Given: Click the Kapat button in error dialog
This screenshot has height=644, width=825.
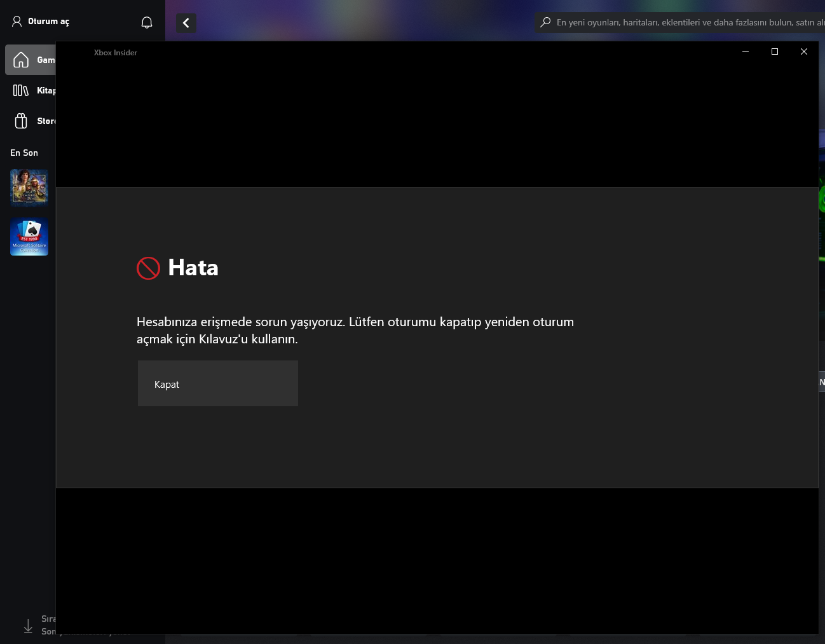Looking at the screenshot, I should point(218,383).
